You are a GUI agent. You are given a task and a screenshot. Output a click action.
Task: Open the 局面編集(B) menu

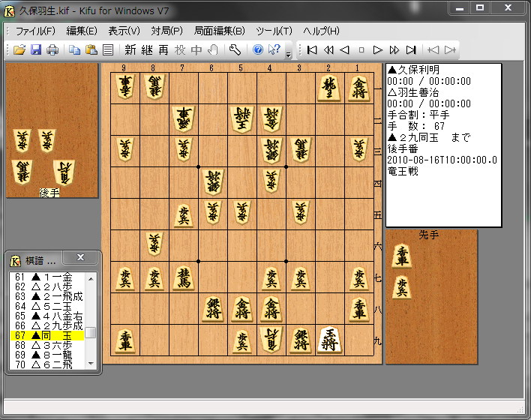219,31
